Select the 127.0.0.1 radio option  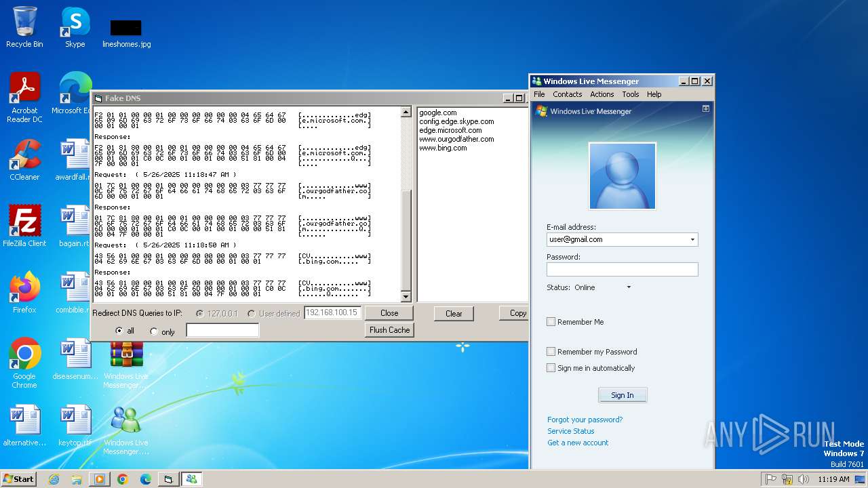tap(199, 314)
